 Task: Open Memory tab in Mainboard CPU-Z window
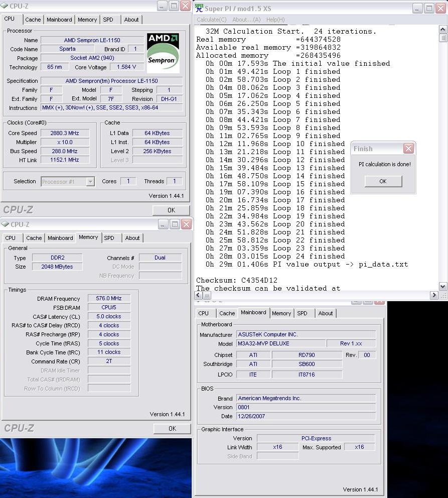click(x=281, y=313)
